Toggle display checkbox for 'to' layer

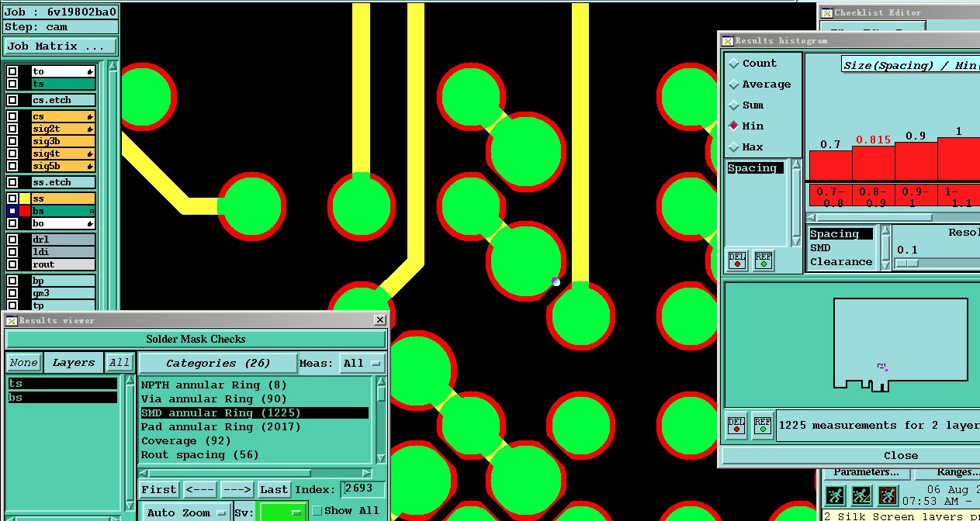12,71
